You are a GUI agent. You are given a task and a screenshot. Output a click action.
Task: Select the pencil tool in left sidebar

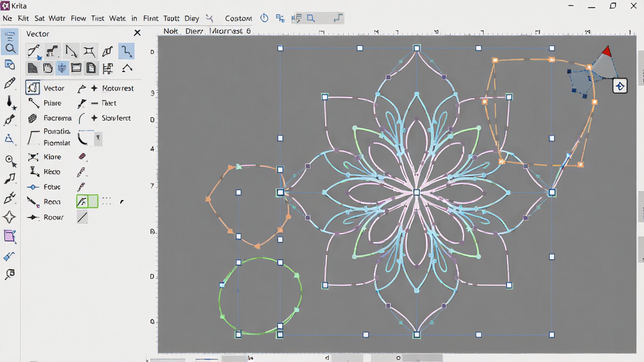pos(10,83)
